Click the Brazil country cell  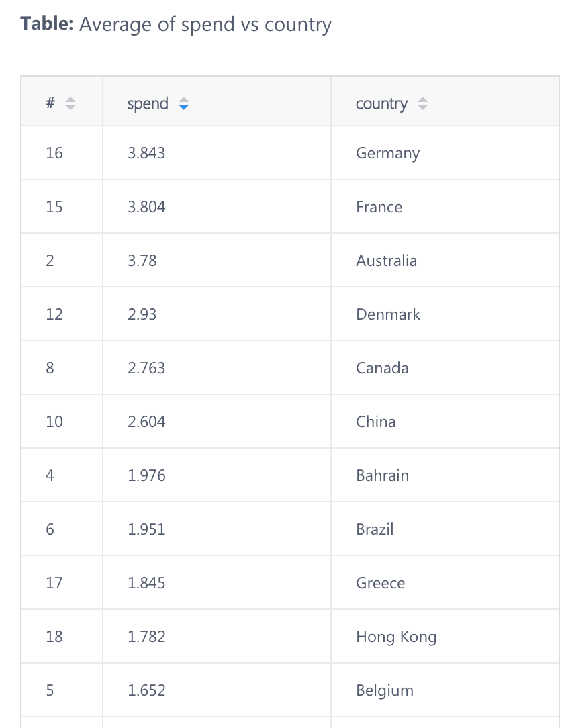(x=375, y=529)
